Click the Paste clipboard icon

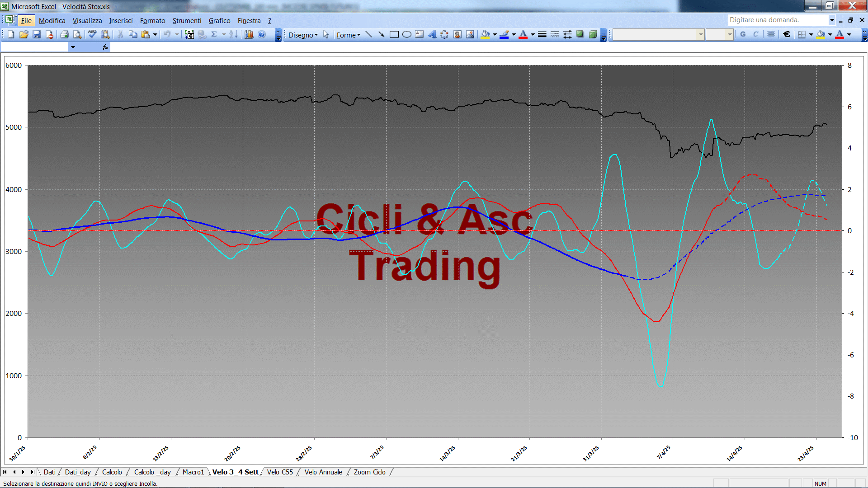pyautogui.click(x=146, y=34)
